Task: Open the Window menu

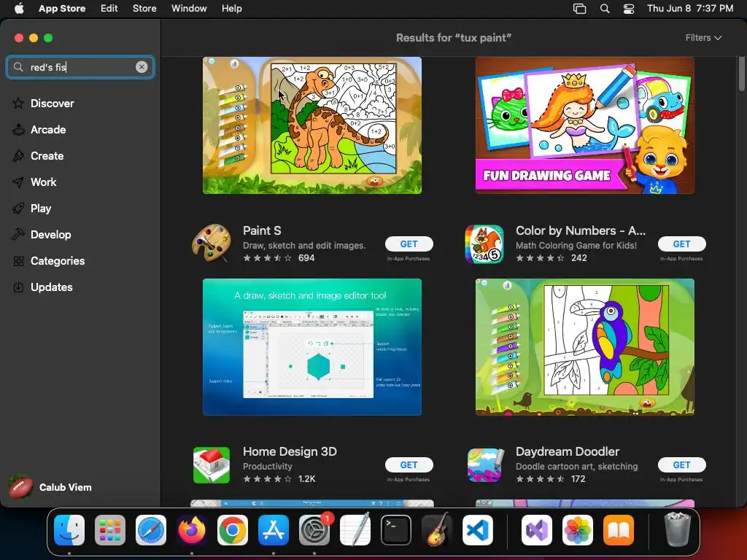Action: pyautogui.click(x=189, y=9)
